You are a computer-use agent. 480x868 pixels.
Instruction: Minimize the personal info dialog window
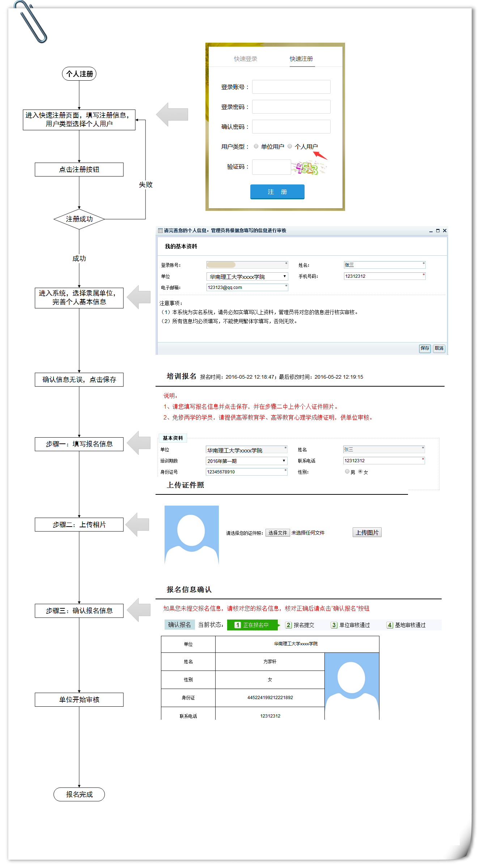tap(431, 231)
